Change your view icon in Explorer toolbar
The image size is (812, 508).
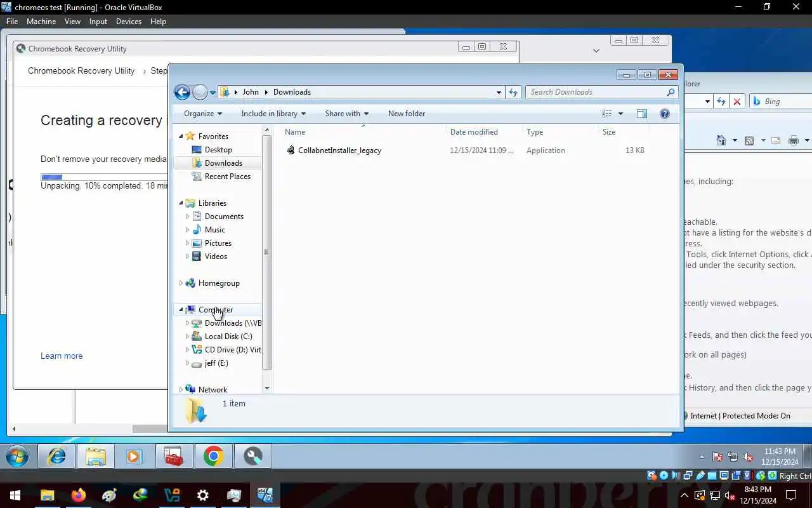click(x=607, y=114)
